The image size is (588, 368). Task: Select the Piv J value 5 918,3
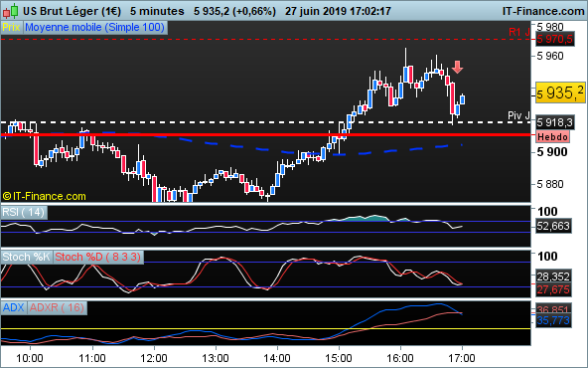coord(555,122)
